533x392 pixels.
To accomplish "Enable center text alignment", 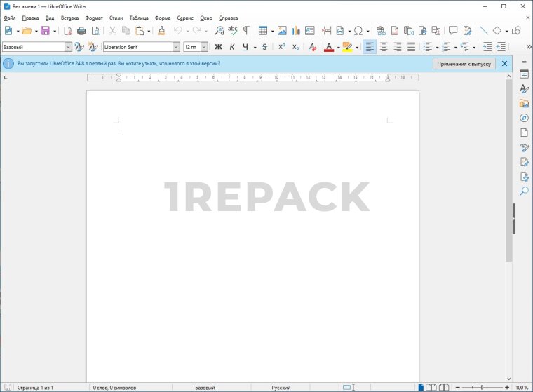I will (384, 47).
